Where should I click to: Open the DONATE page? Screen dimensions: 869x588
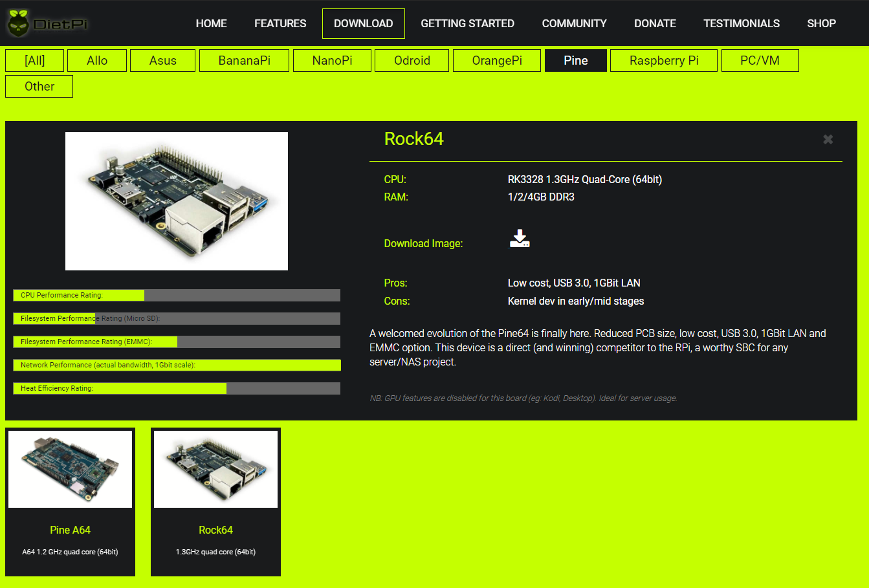coord(655,23)
